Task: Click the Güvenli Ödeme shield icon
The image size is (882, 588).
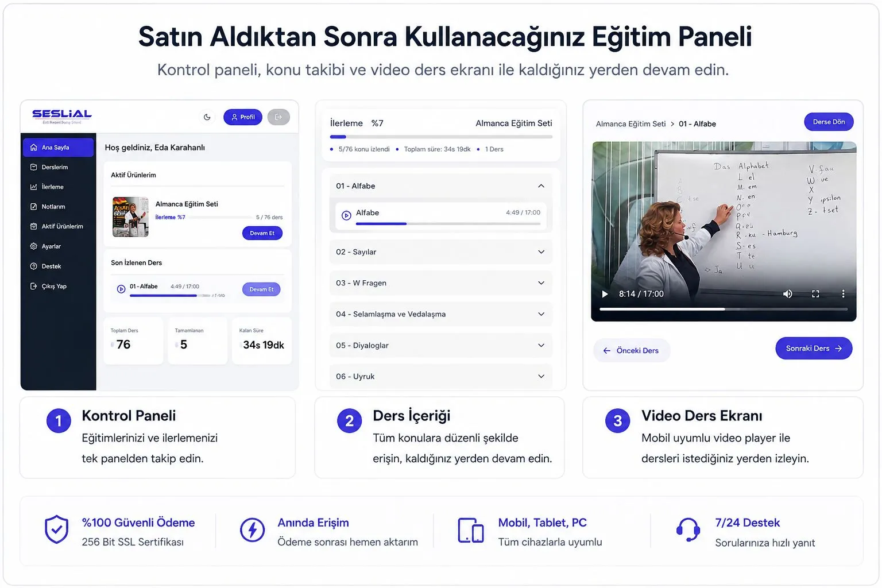Action: click(56, 530)
